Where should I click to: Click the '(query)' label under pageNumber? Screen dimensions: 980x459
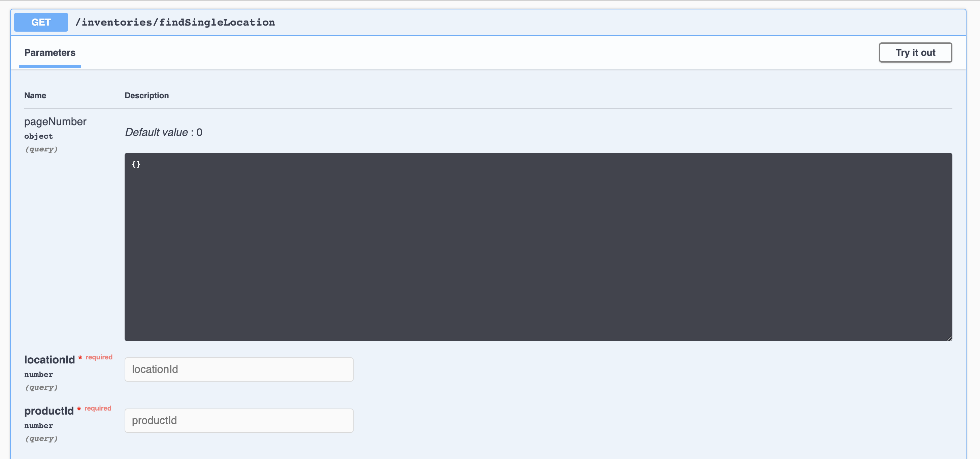point(41,149)
